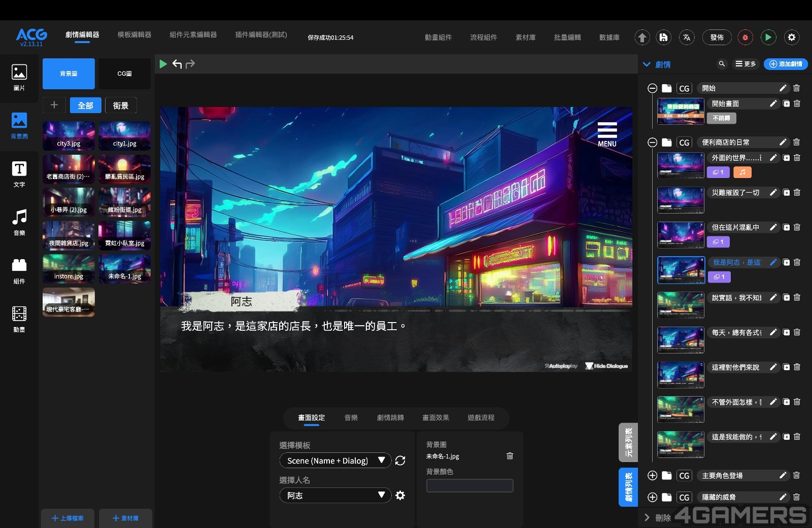Toggle Hide Dialogue in the preview
The width and height of the screenshot is (812, 528).
(x=607, y=366)
